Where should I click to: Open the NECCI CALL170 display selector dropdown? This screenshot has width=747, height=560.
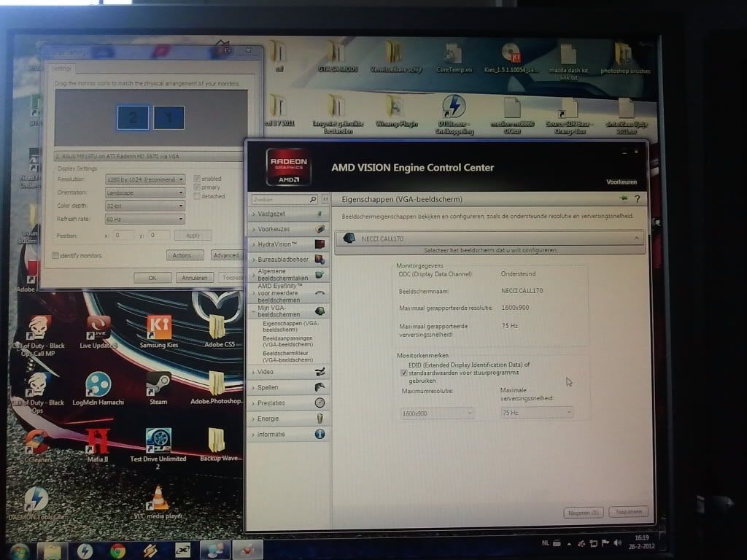point(489,238)
